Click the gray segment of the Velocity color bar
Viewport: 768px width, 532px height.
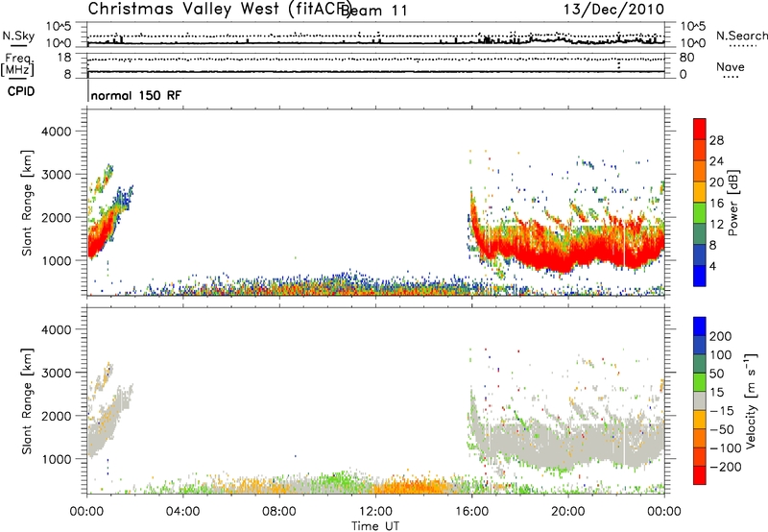click(x=700, y=400)
